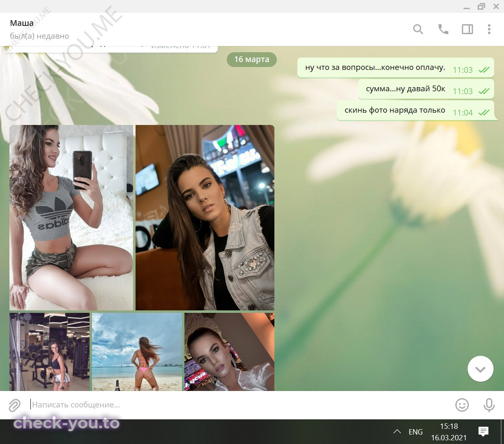Select the message 'скинь фото наряда только'

click(415, 111)
